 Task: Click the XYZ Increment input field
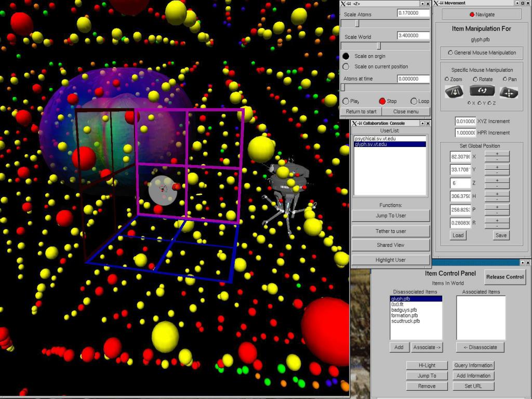pos(465,121)
